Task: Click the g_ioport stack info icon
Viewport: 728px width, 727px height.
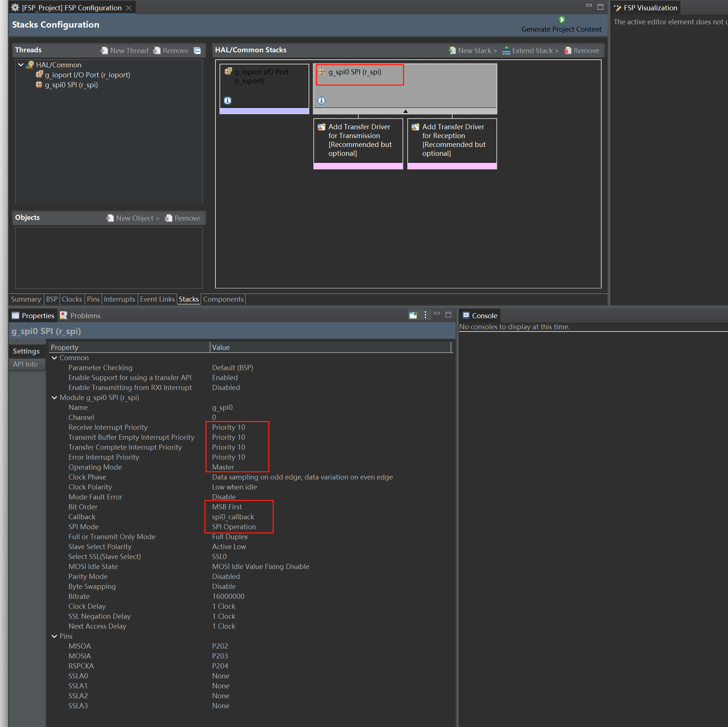Action: (228, 100)
